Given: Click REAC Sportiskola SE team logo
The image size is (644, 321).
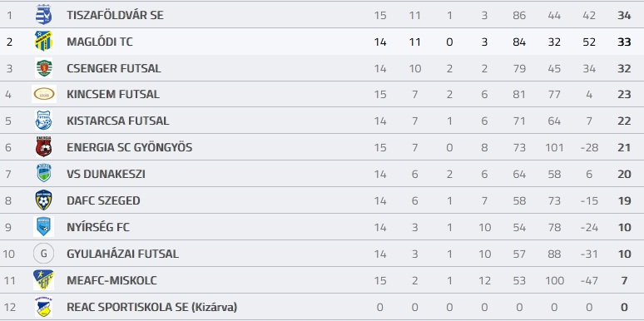Looking at the screenshot, I should coord(43,307).
